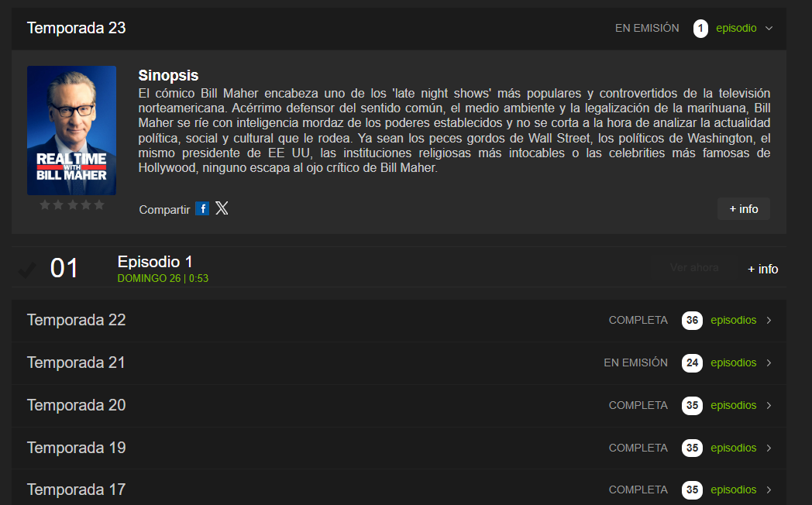
Task: Open the Episodio 1 title
Action: pos(155,262)
